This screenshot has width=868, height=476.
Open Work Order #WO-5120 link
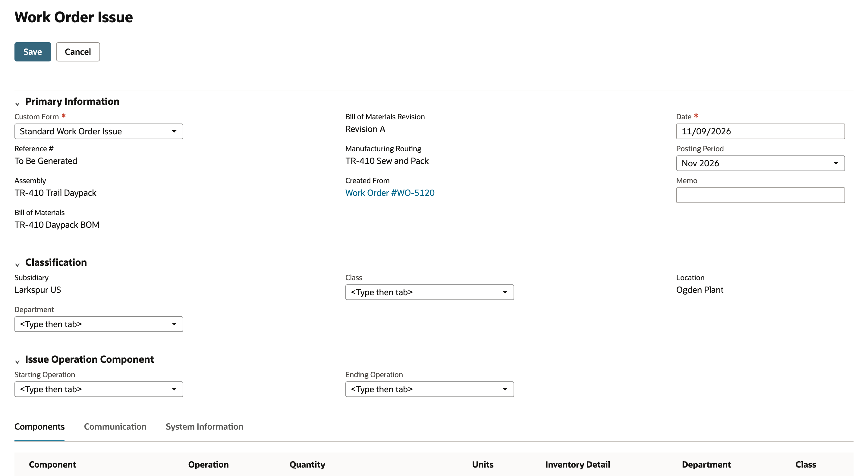click(x=390, y=193)
